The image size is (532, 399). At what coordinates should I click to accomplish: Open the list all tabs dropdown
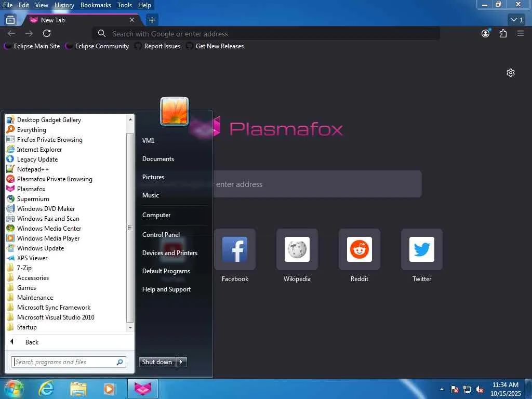pos(517,20)
